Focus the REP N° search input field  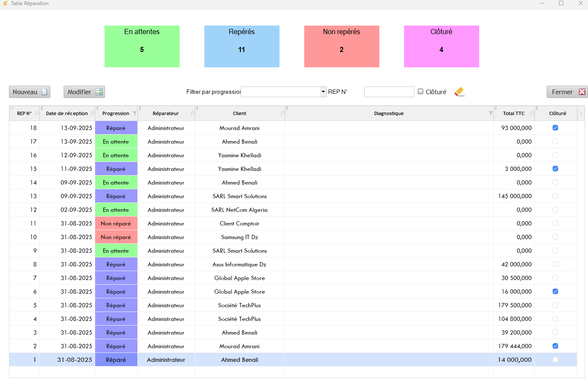tap(389, 92)
